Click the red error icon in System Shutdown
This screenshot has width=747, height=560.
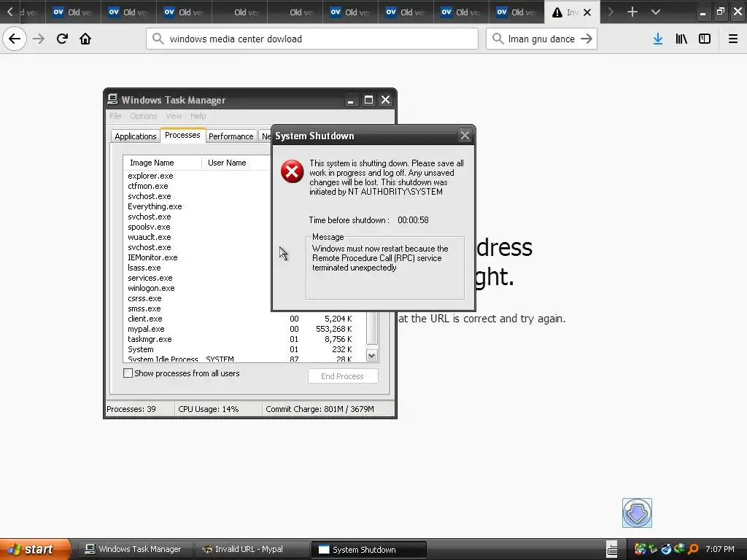click(x=292, y=171)
